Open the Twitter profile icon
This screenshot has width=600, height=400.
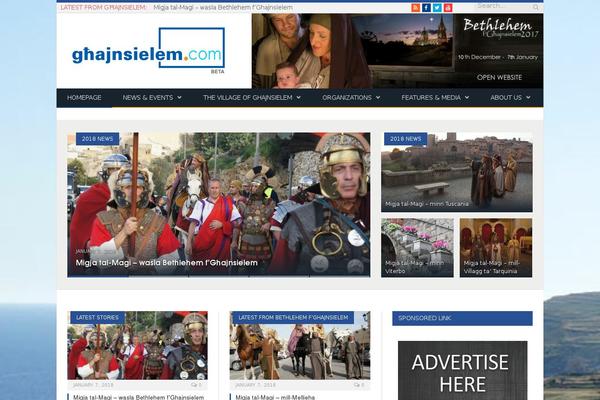click(437, 8)
